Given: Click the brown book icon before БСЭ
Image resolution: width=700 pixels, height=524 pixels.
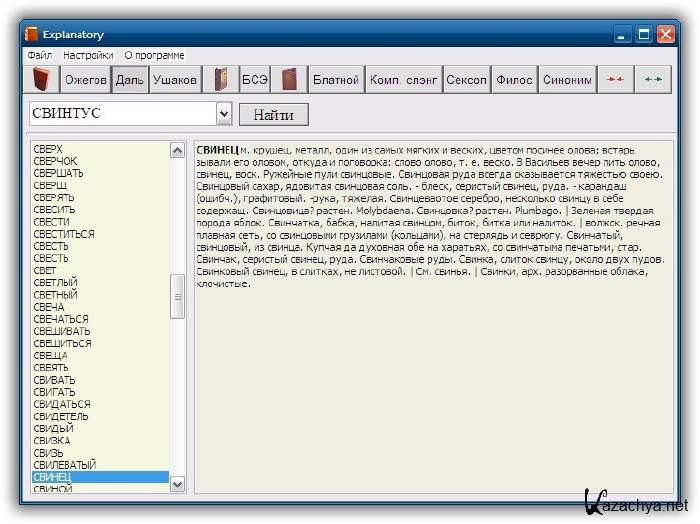Looking at the screenshot, I should pyautogui.click(x=220, y=80).
